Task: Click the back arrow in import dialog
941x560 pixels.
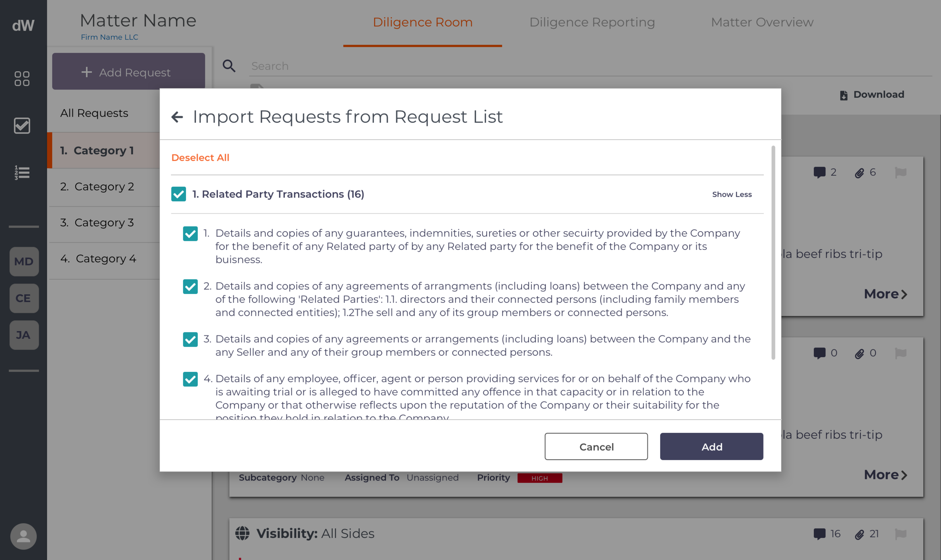Action: tap(177, 117)
